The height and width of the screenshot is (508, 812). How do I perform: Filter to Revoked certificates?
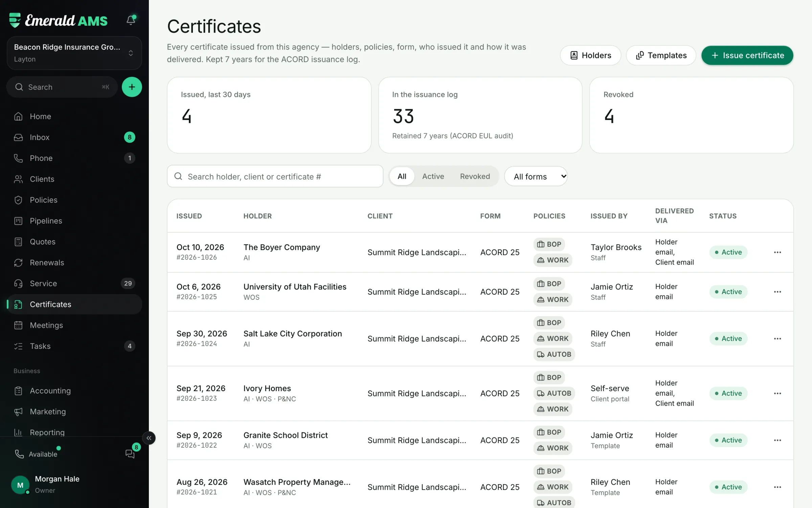(x=475, y=176)
